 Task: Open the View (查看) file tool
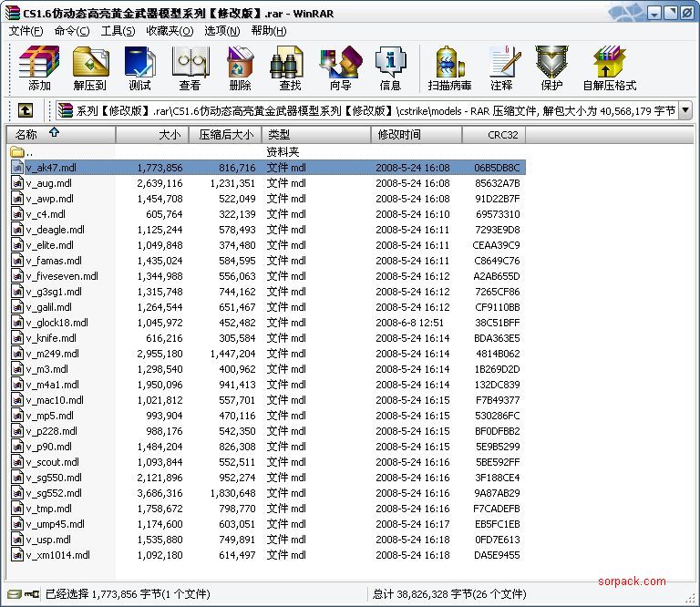(190, 68)
